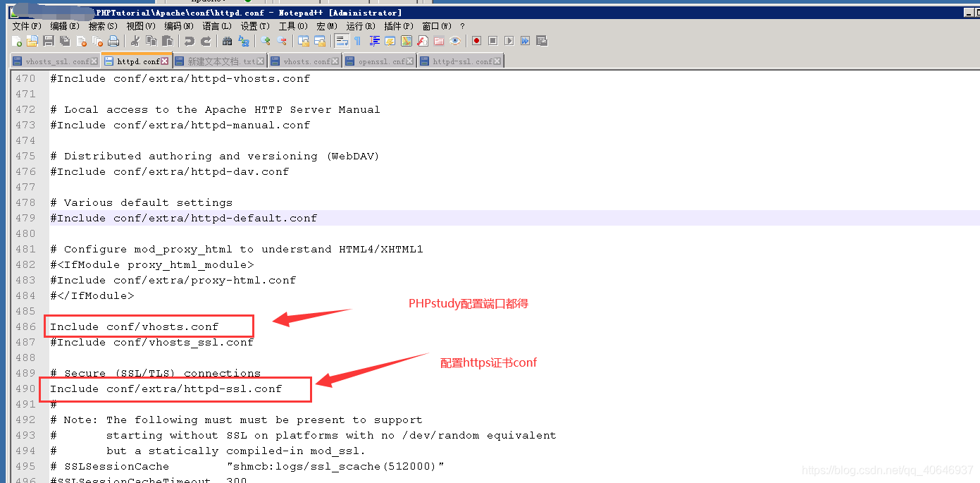Zoom out with magnifier minus icon
This screenshot has width=980, height=483.
click(x=282, y=41)
